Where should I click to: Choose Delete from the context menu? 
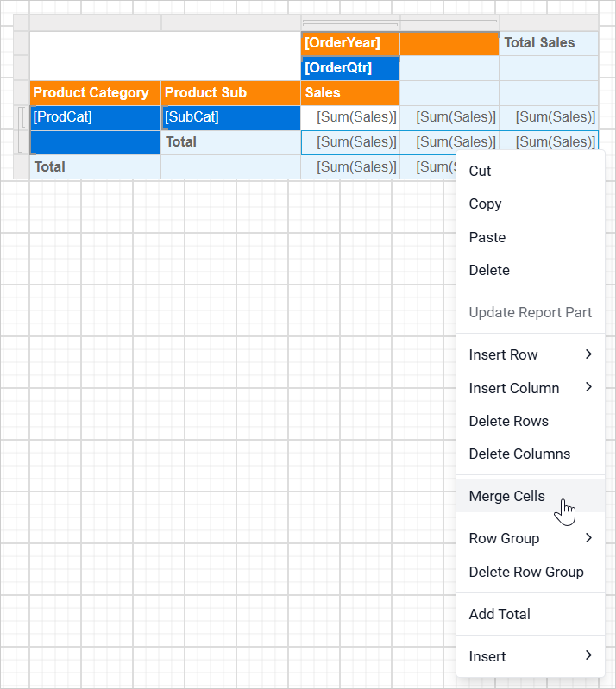coord(531,270)
